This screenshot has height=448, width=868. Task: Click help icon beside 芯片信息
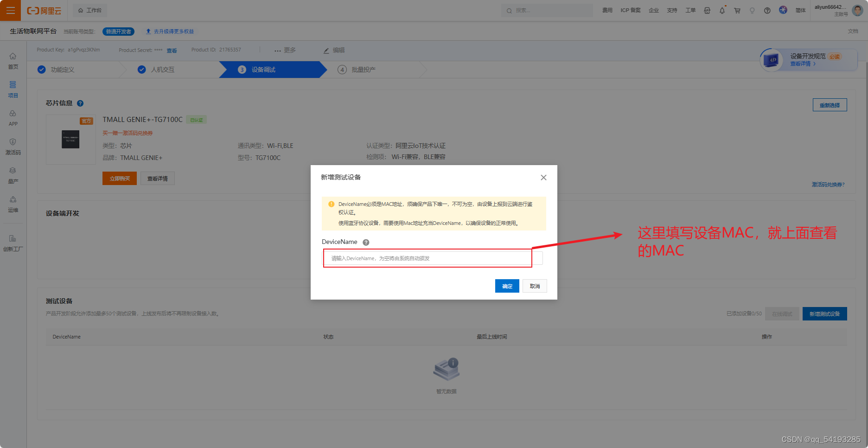click(x=80, y=103)
